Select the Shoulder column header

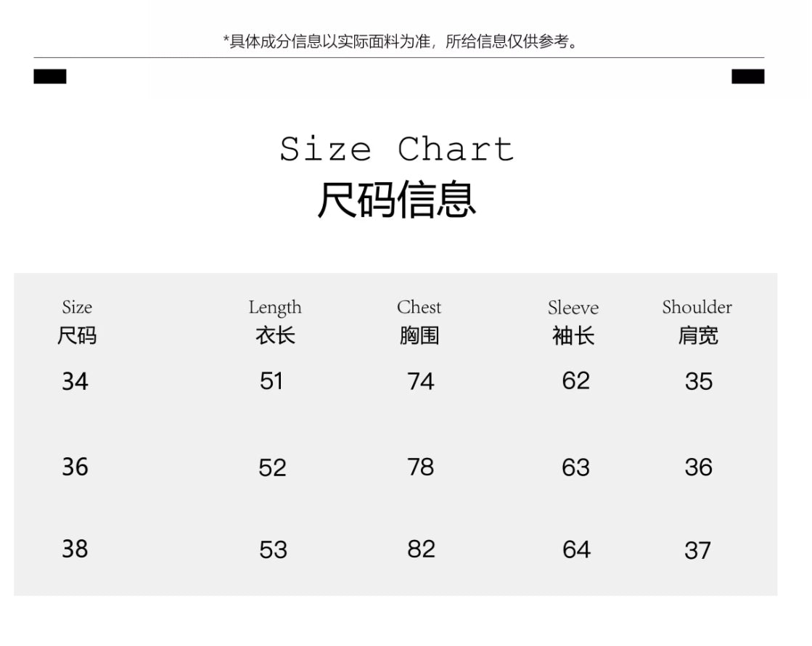click(x=697, y=307)
